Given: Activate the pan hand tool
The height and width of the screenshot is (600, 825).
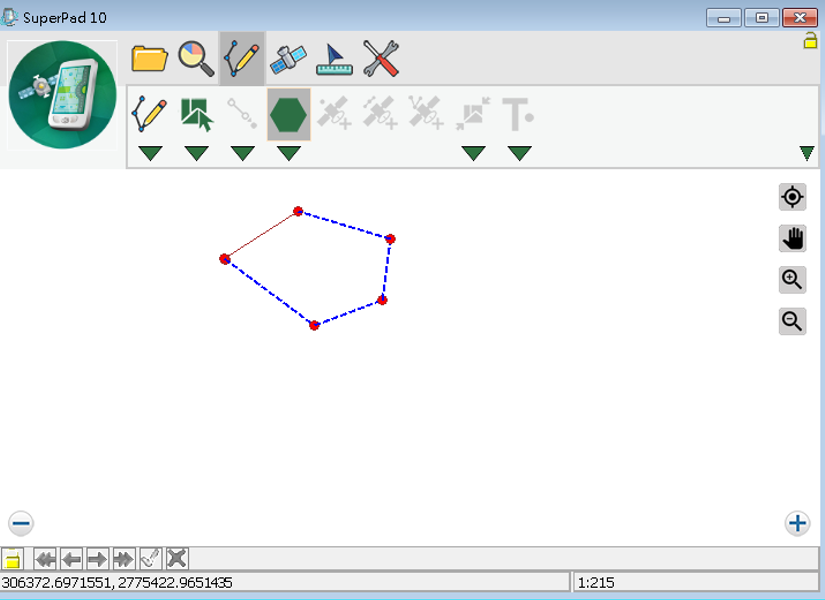Looking at the screenshot, I should [x=792, y=238].
